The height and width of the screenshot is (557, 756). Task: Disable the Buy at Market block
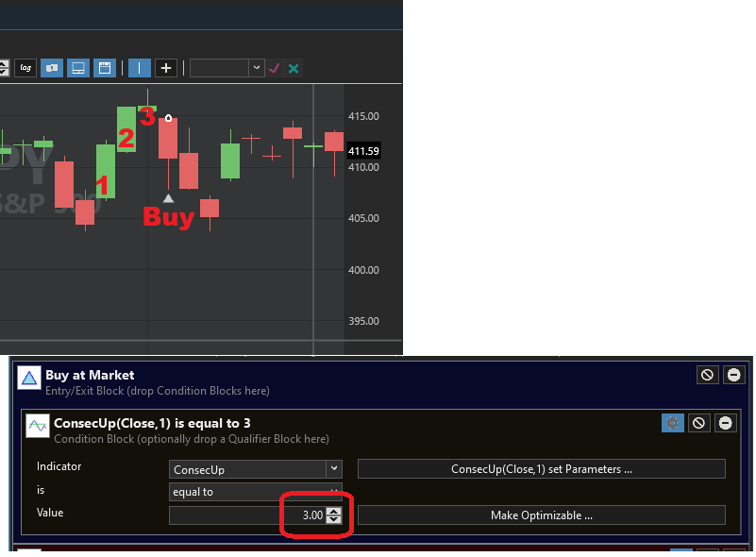707,375
